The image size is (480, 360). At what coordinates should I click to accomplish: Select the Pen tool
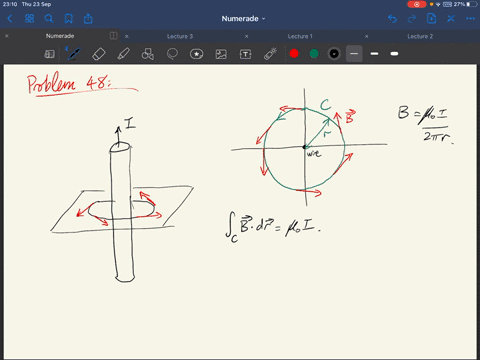click(74, 54)
